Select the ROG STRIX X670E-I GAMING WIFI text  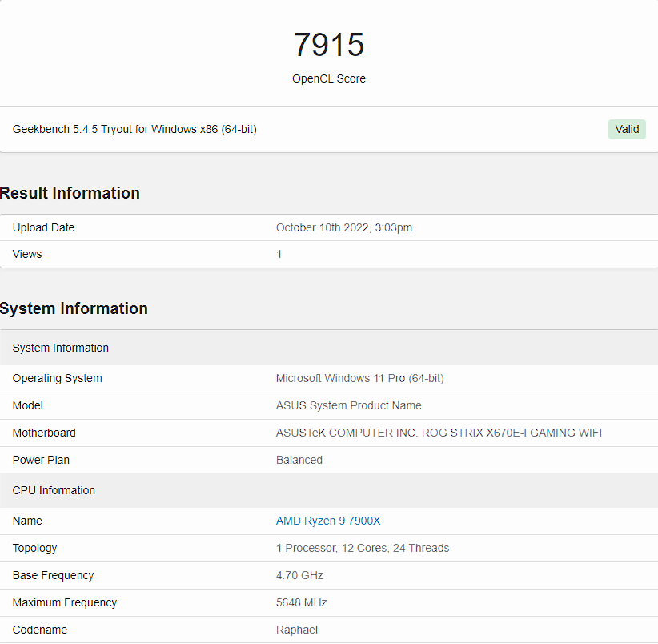pyautogui.click(x=512, y=433)
